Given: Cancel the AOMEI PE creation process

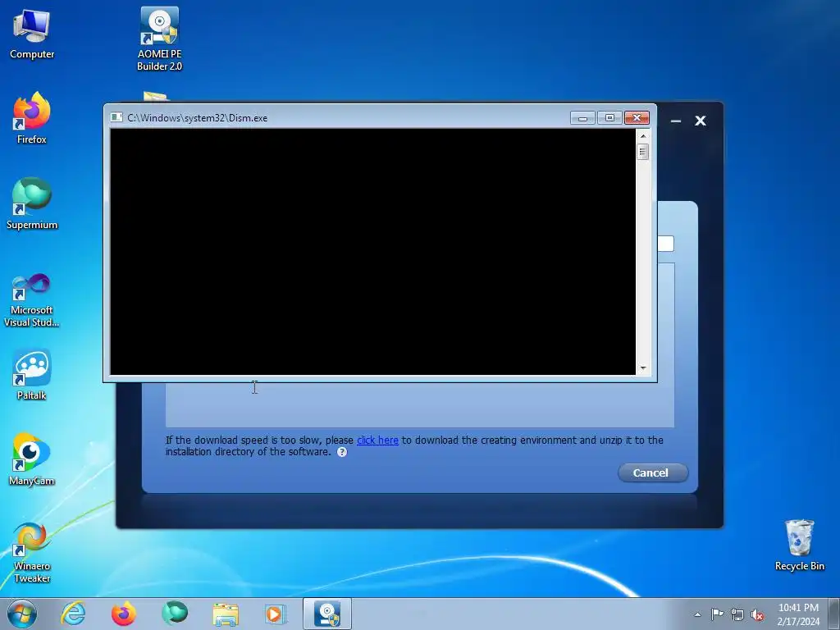Looking at the screenshot, I should (x=652, y=473).
